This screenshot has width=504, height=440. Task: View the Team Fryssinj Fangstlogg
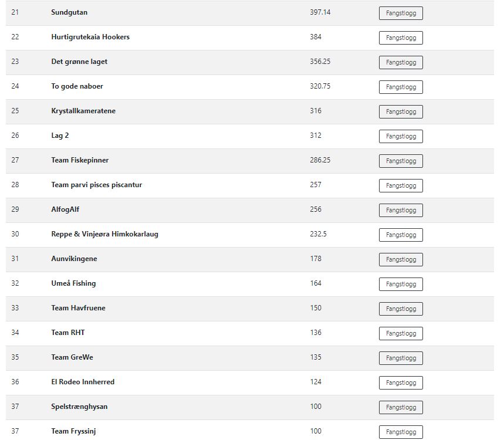tap(401, 432)
